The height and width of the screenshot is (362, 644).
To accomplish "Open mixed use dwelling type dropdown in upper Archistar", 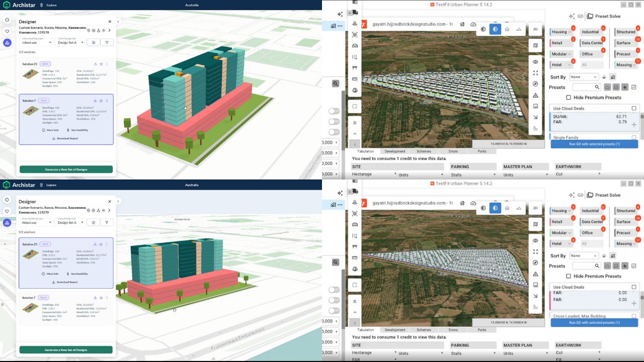I will coord(37,42).
